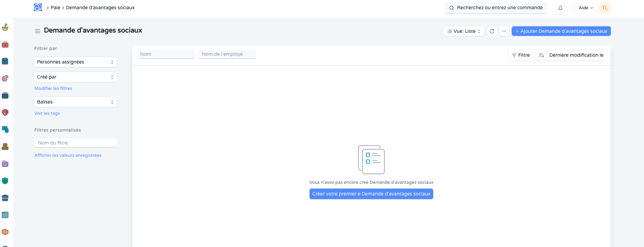
Task: Open the Aide menu
Action: [586, 8]
